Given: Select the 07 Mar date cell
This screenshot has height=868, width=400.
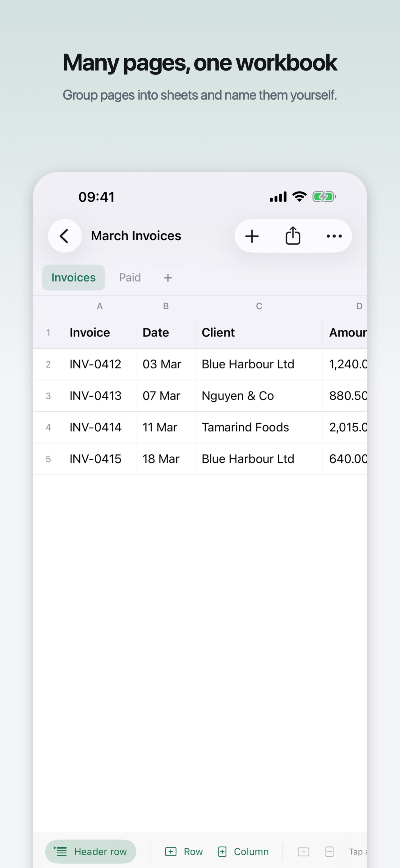Looking at the screenshot, I should [x=166, y=396].
